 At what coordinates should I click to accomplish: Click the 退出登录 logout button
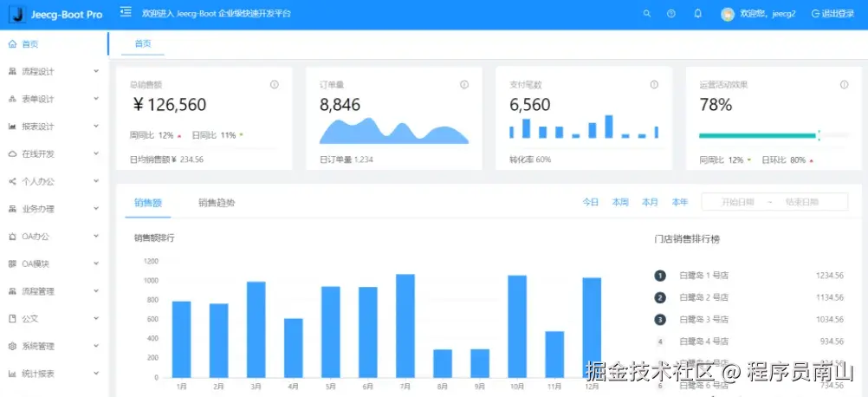[x=833, y=15]
